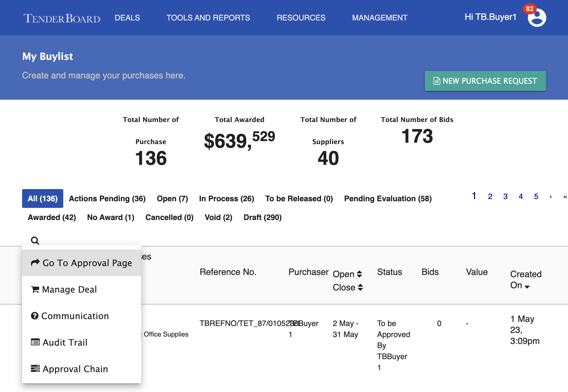This screenshot has height=392, width=568.
Task: Switch to To be Released (0) tab
Action: [299, 198]
